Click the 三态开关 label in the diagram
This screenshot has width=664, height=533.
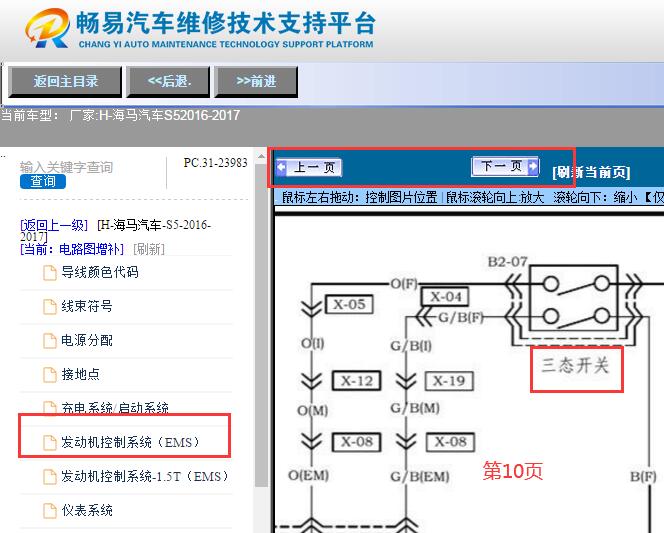(x=575, y=365)
